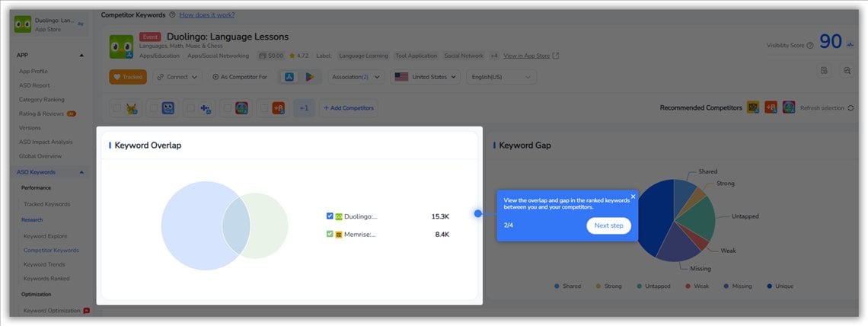Uncheck the Memrise checkbox in Keyword Overlap

[x=330, y=234]
